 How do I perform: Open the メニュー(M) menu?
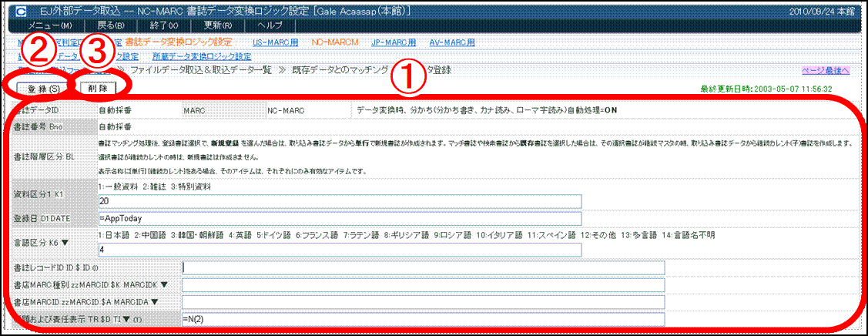tap(51, 25)
